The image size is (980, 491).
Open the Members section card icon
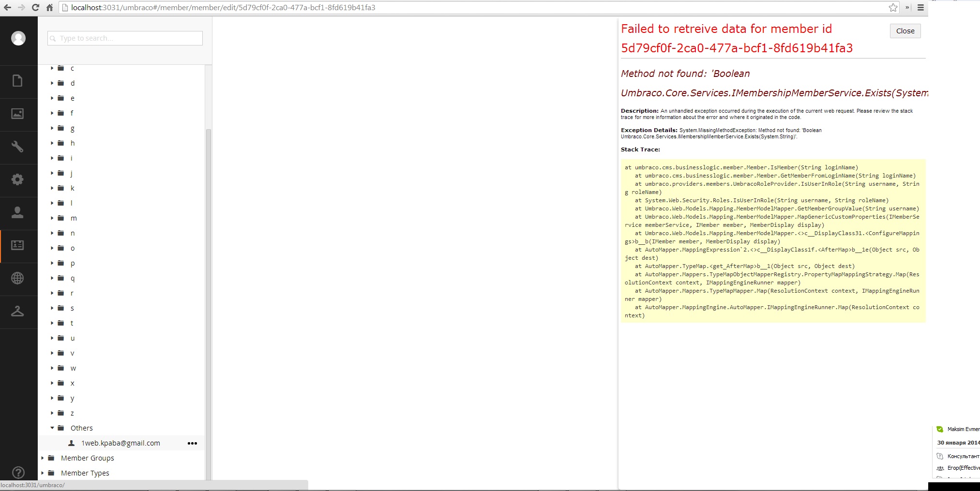point(18,245)
